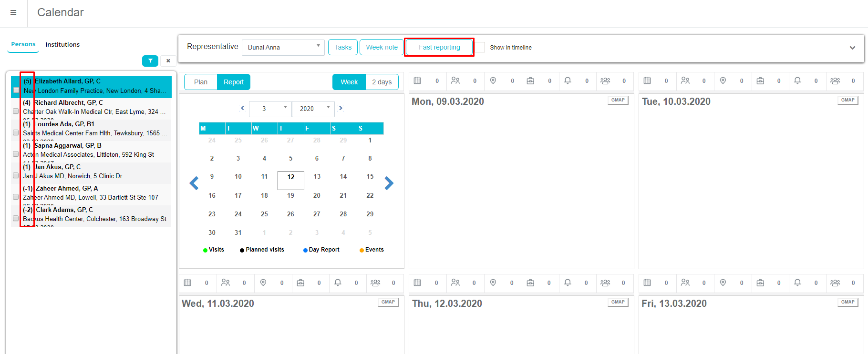Select day 19 in the calendar
The width and height of the screenshot is (868, 354).
click(290, 195)
